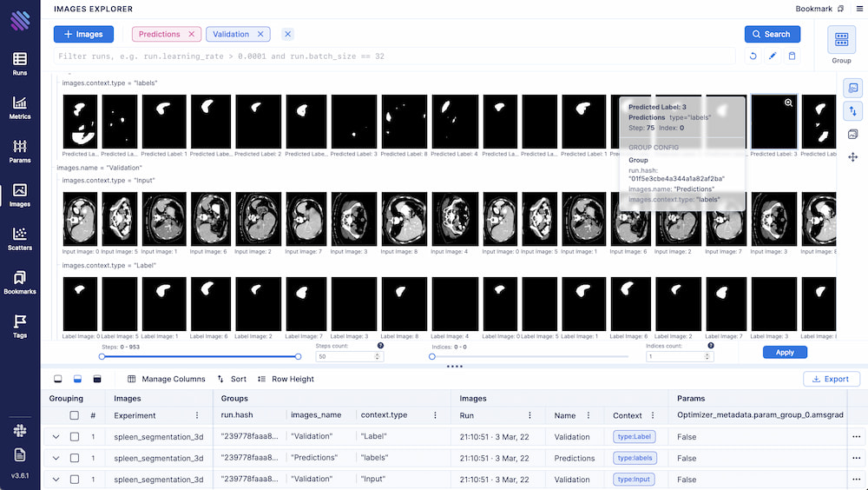
Task: Focus the filter runs query field
Action: (394, 56)
